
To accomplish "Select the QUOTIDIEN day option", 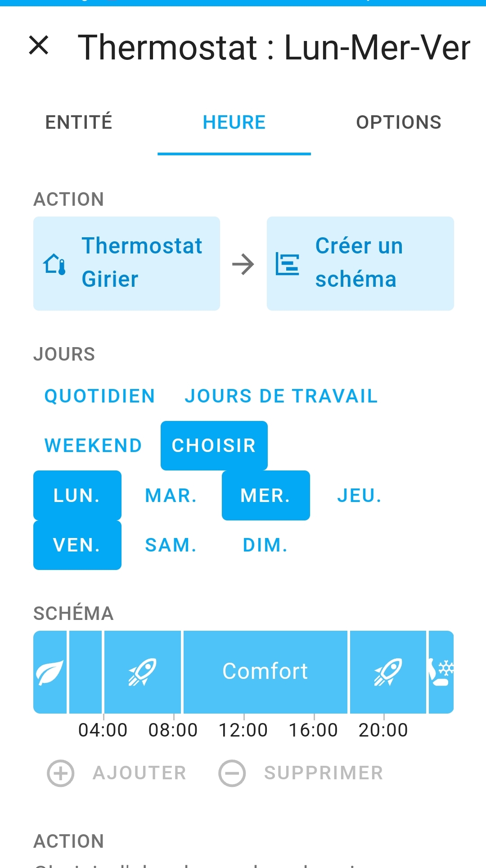I will 99,396.
